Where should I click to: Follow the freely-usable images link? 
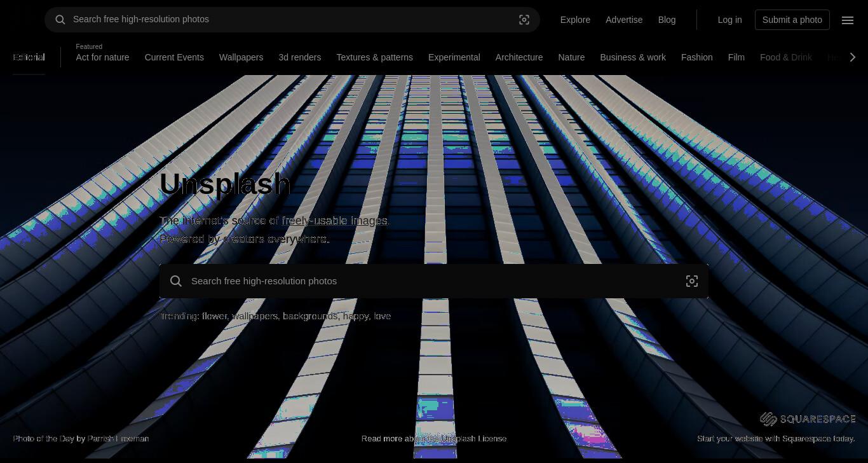click(335, 221)
